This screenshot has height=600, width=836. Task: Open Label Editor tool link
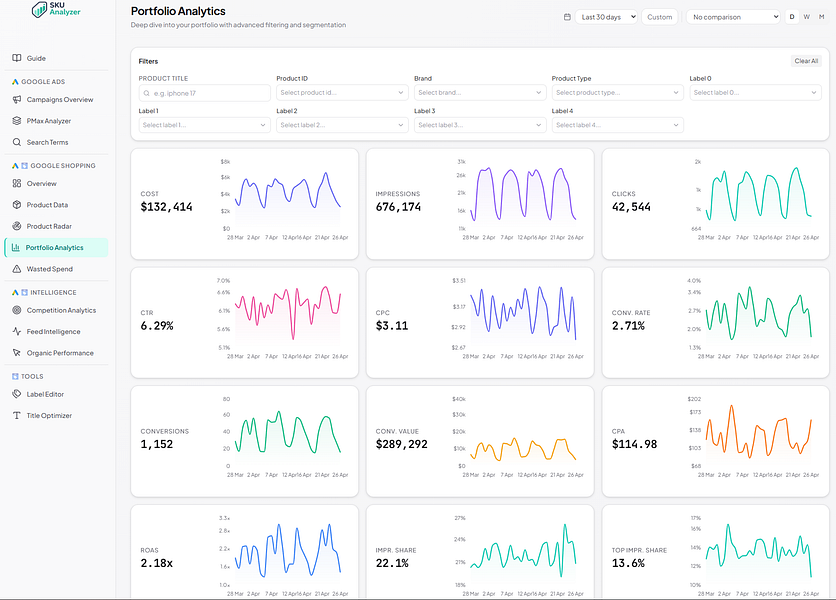pos(56,394)
